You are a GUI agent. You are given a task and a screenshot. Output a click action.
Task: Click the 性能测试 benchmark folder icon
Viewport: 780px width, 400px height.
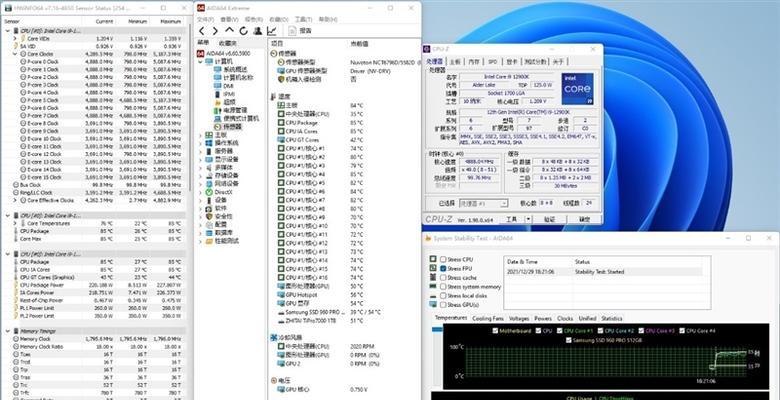point(209,241)
